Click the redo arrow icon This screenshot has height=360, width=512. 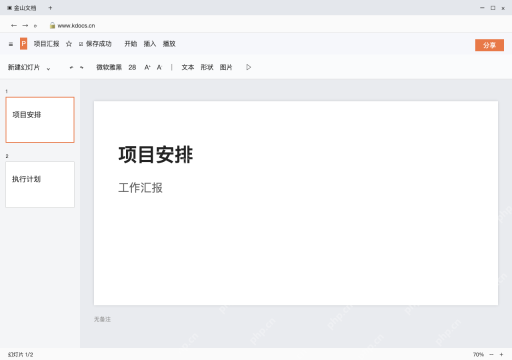click(81, 67)
